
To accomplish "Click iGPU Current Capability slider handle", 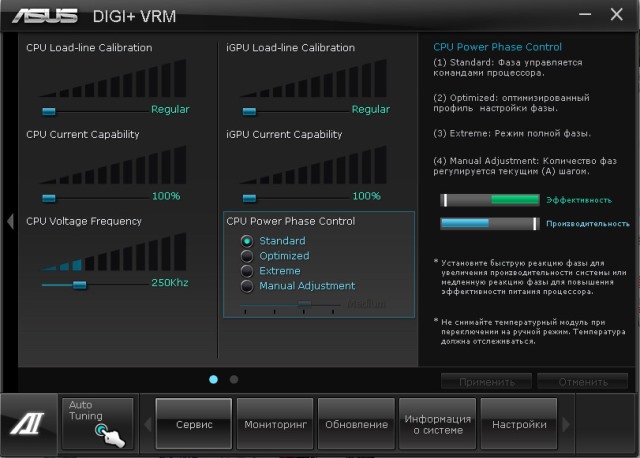I will coord(249,198).
